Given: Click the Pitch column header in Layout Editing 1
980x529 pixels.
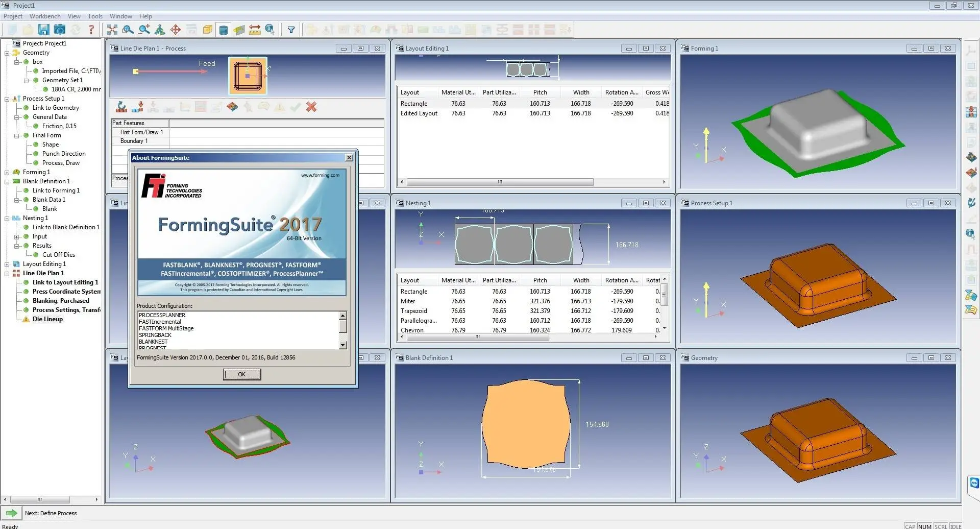Looking at the screenshot, I should click(540, 92).
